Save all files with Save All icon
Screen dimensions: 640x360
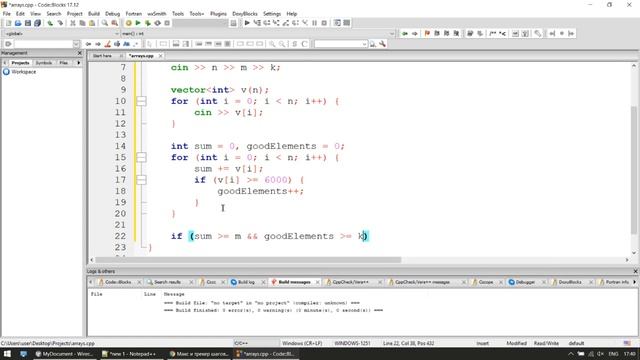pyautogui.click(x=38, y=23)
